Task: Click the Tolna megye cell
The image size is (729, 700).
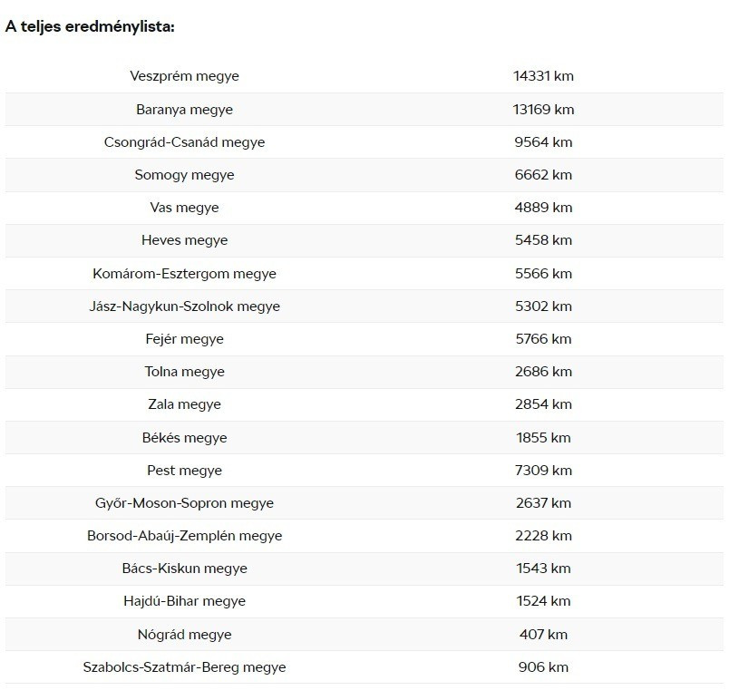Action: (184, 372)
